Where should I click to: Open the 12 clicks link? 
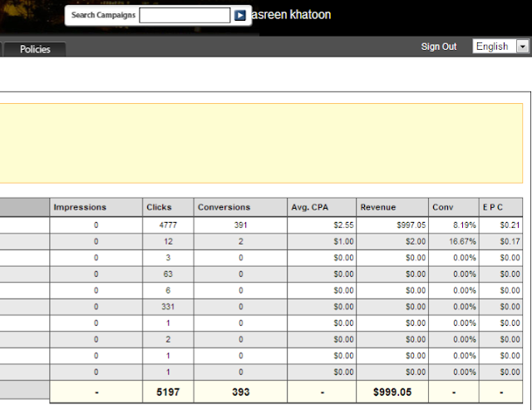168,241
